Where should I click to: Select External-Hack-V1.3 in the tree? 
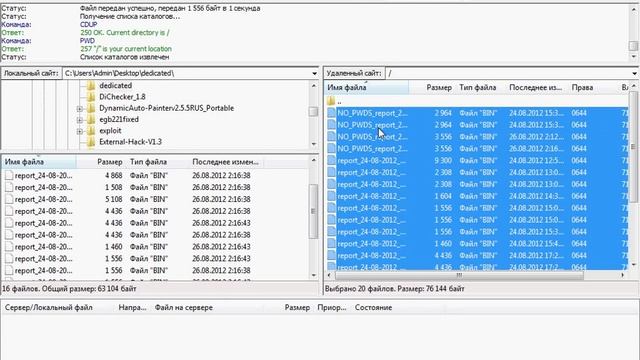click(130, 142)
